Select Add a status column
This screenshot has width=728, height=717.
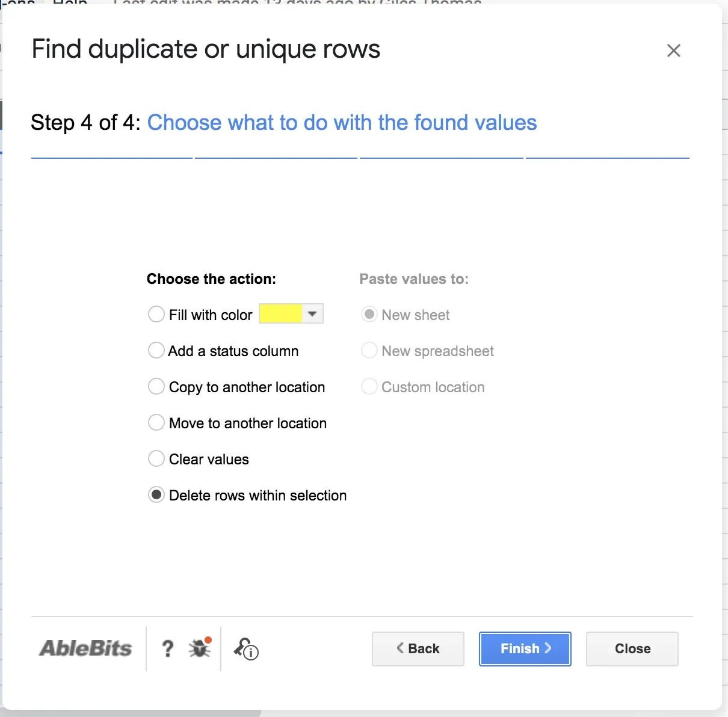tap(156, 351)
